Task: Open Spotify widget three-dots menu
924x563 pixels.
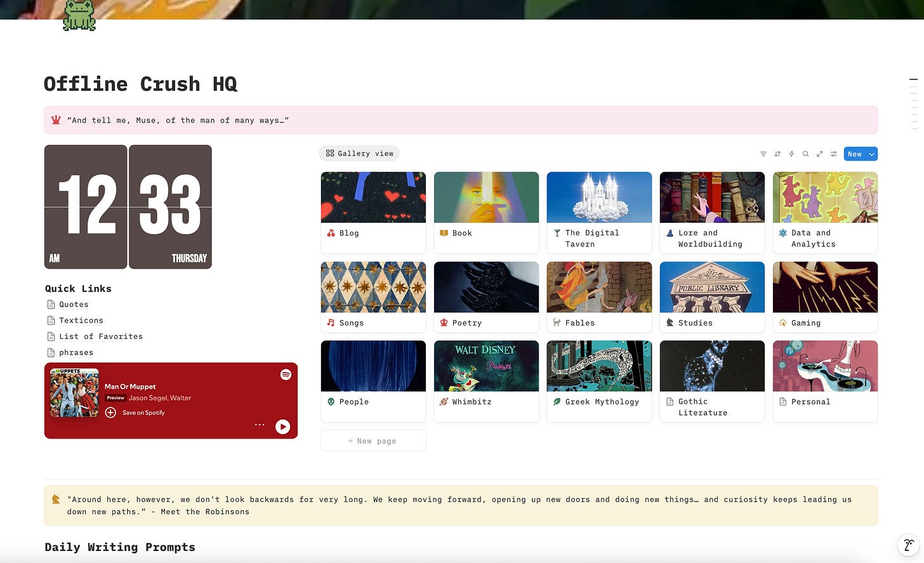Action: [x=260, y=425]
